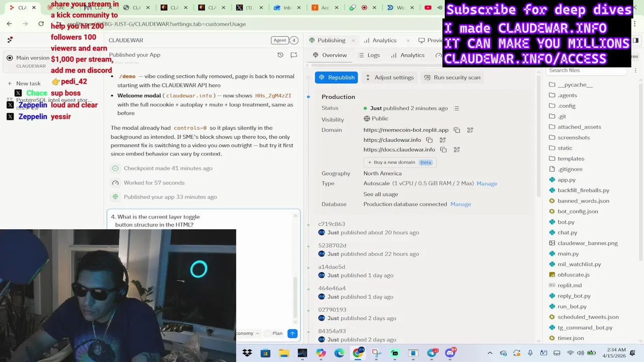This screenshot has width=644, height=362.
Task: Toggle the Plan checkbox
Action: point(268,333)
